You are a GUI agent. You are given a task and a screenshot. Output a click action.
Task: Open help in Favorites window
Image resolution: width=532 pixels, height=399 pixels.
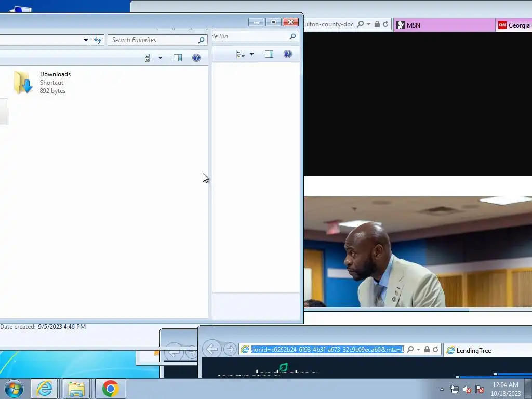pos(196,58)
